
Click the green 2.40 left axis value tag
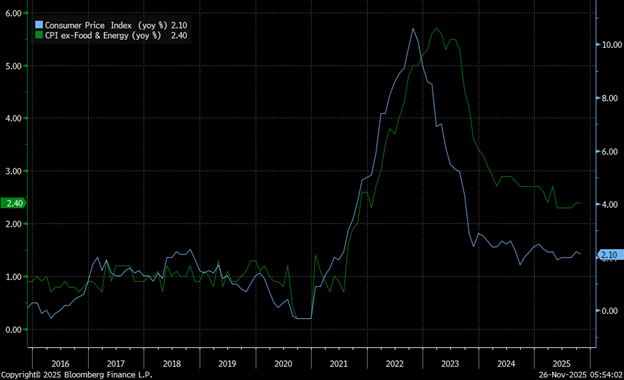[x=14, y=203]
